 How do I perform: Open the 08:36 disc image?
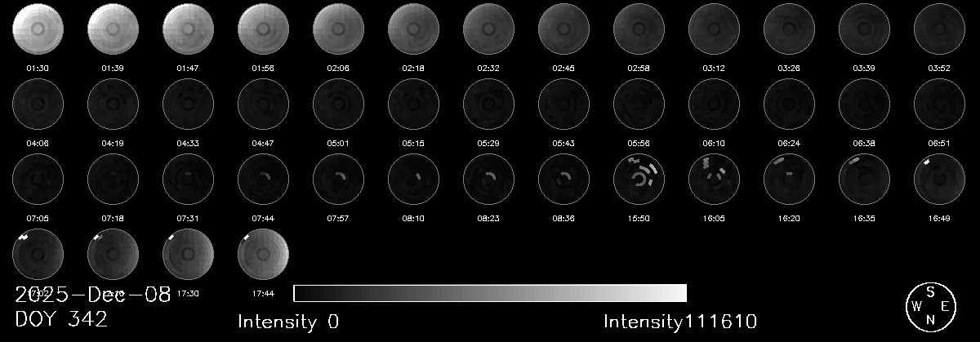pyautogui.click(x=563, y=177)
